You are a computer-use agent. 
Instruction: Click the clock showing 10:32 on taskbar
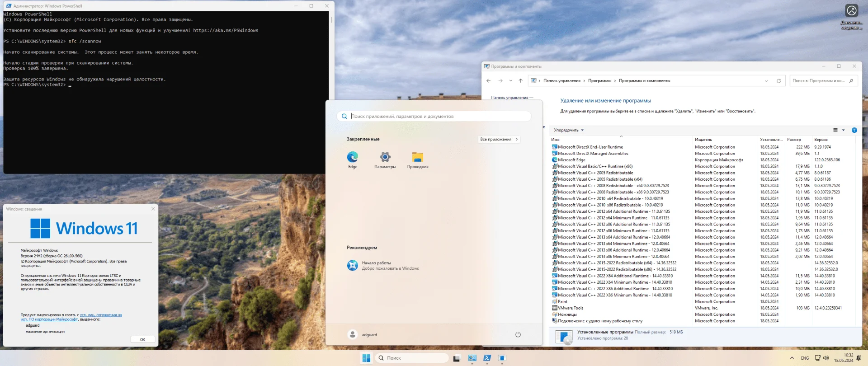[x=844, y=358]
